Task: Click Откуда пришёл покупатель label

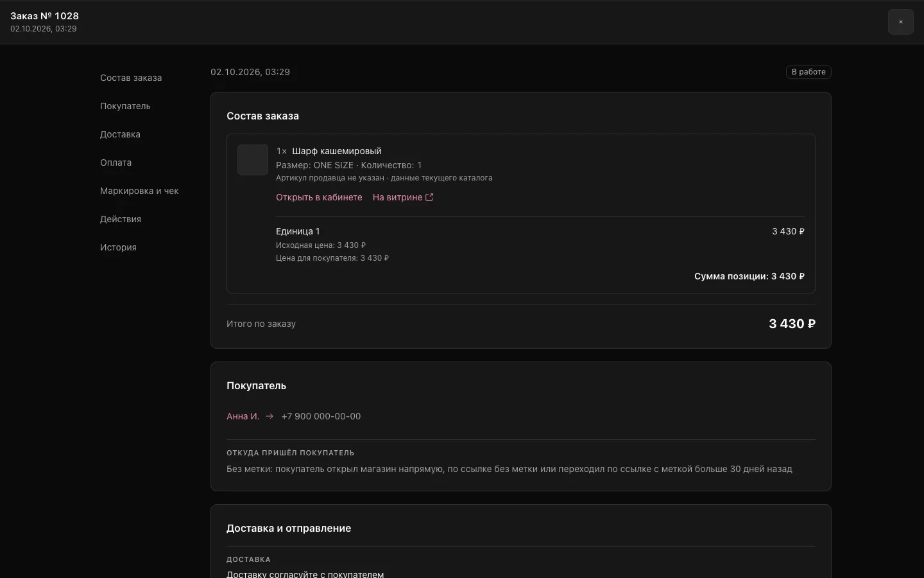Action: [291, 453]
